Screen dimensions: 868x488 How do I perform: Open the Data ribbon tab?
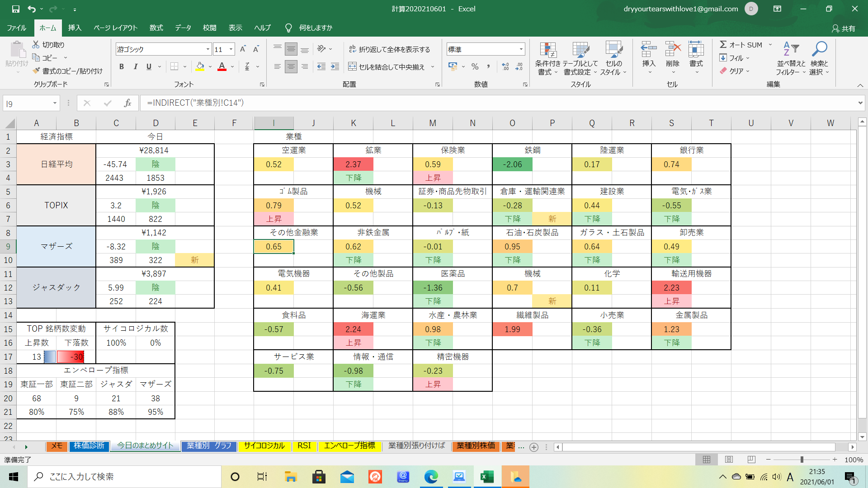183,28
